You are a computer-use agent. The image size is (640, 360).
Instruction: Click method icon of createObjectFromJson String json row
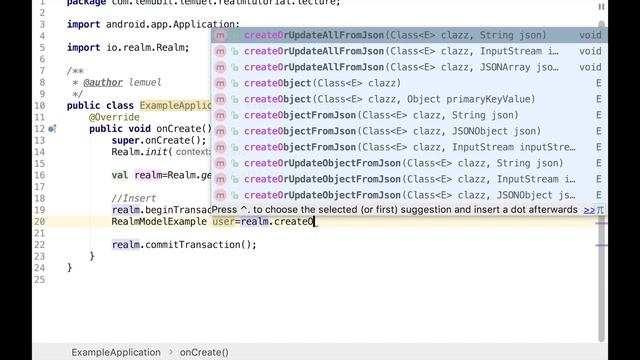pyautogui.click(x=220, y=115)
